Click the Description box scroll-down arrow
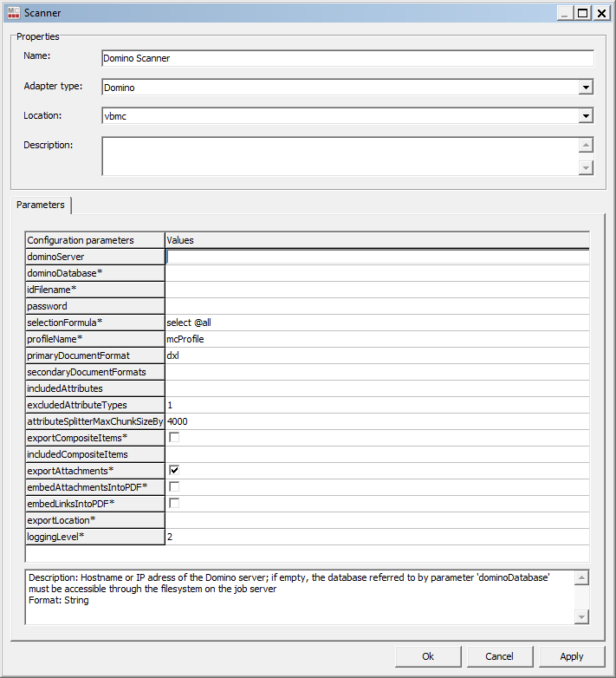616x678 pixels. [586, 167]
